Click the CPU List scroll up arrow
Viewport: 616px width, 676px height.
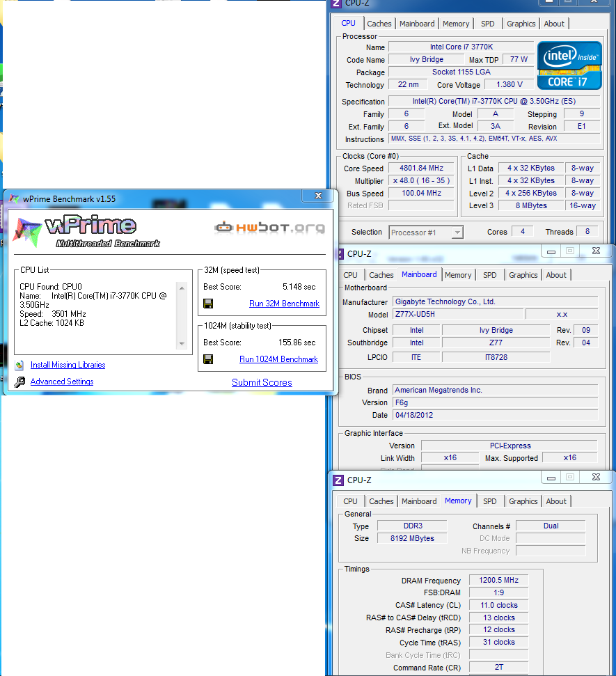pyautogui.click(x=182, y=288)
